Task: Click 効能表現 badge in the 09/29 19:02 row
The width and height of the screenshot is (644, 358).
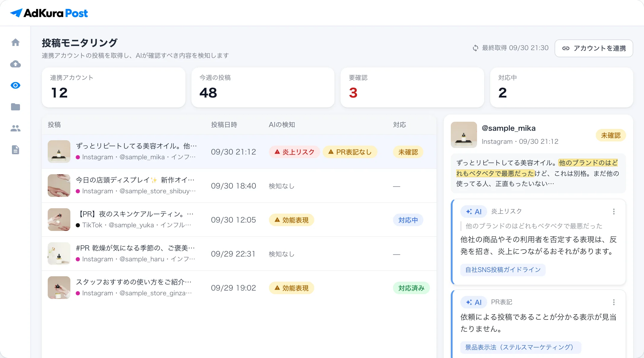Action: 292,288
